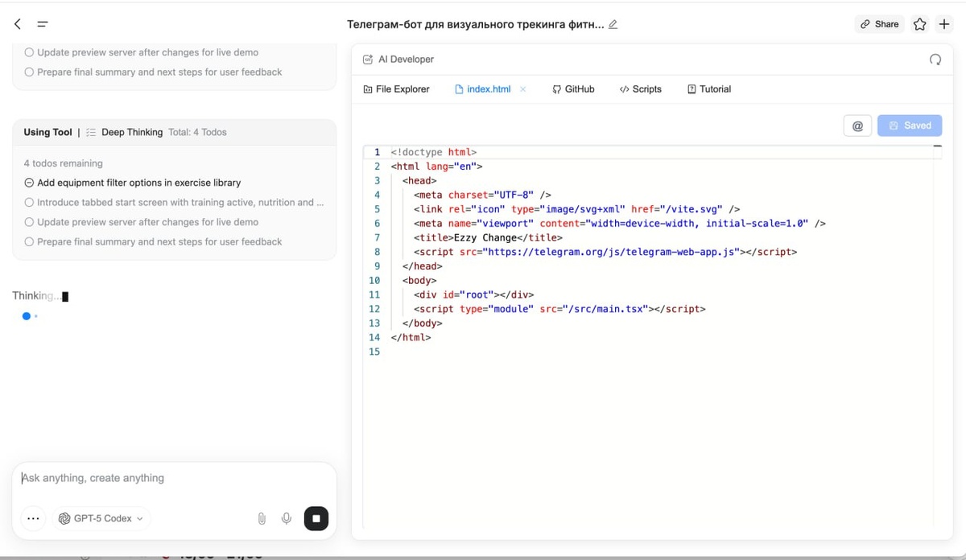Open the three-dots more options button
Screen dimensions: 966x560
click(33, 519)
